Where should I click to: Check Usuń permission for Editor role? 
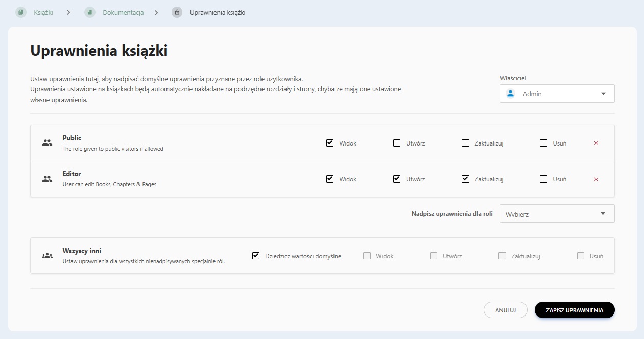(543, 179)
